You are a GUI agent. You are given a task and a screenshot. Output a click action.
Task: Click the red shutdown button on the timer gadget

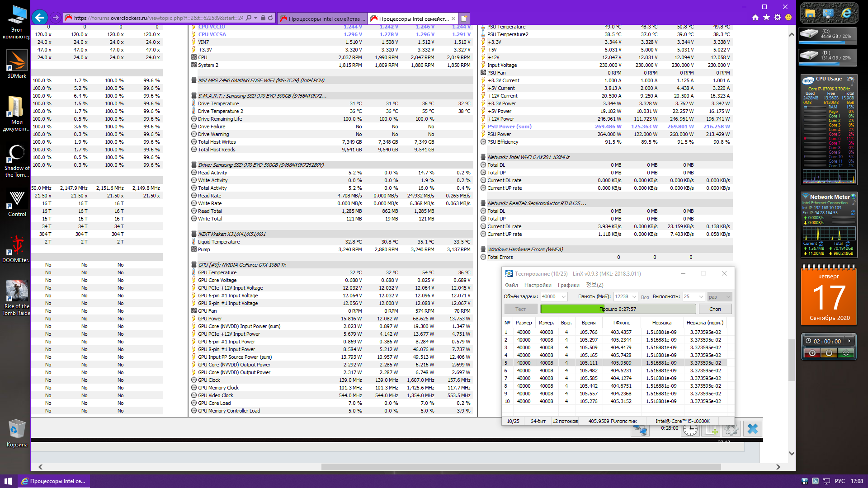[x=812, y=353]
